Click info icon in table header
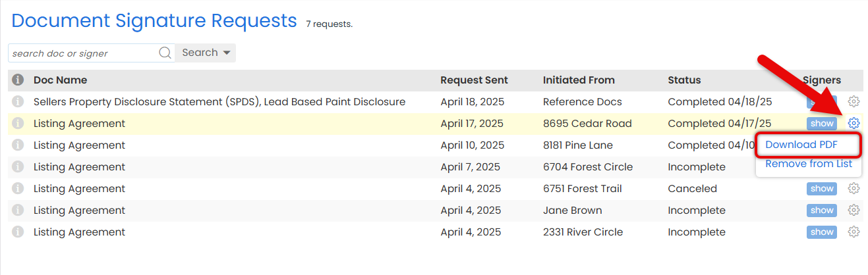This screenshot has width=868, height=275. tap(18, 80)
